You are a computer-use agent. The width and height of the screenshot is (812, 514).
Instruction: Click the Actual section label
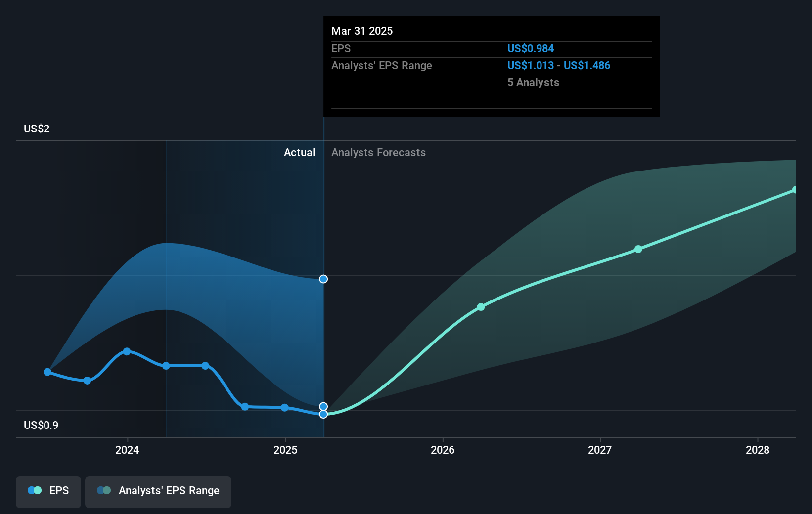point(299,152)
